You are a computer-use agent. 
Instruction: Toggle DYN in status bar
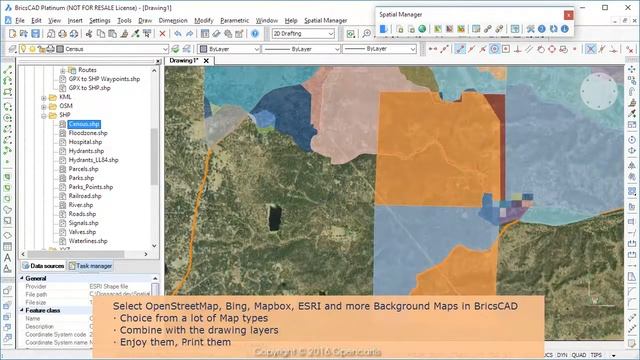click(x=562, y=355)
